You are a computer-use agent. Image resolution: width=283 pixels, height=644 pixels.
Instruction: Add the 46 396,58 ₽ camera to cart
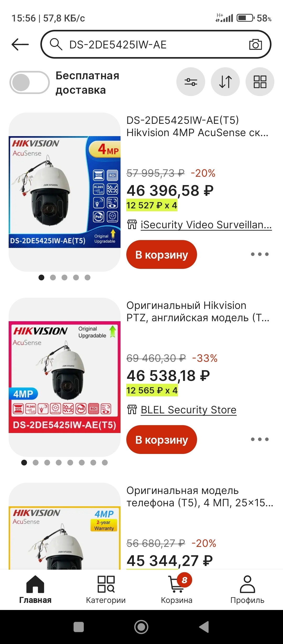point(161,254)
